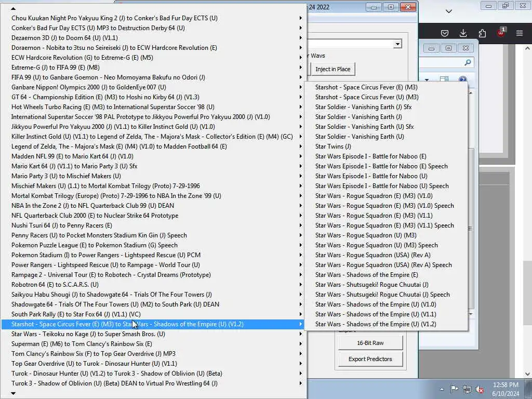Click the blue help question mark icon
Image resolution: width=532 pixels, height=399 pixels.
(x=463, y=79)
